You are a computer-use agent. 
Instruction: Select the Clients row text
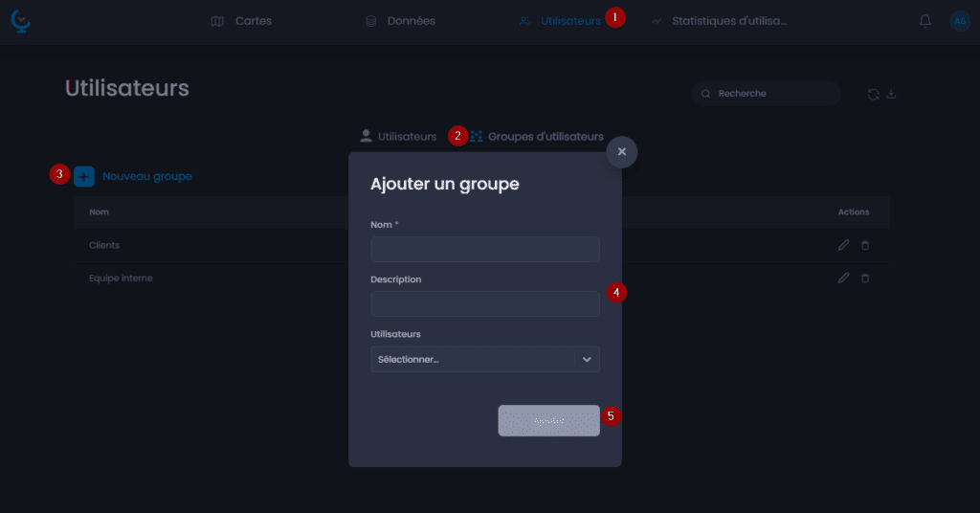coord(104,245)
